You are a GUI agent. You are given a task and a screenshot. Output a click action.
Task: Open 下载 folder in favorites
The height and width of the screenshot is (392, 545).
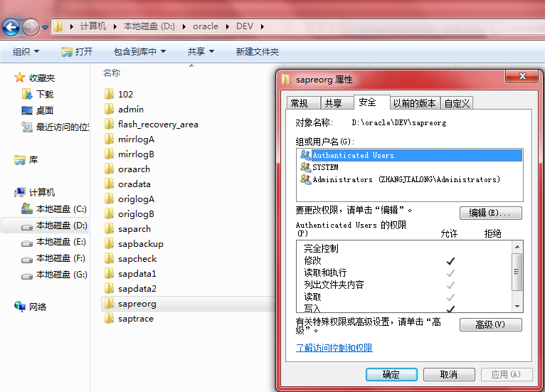38,94
